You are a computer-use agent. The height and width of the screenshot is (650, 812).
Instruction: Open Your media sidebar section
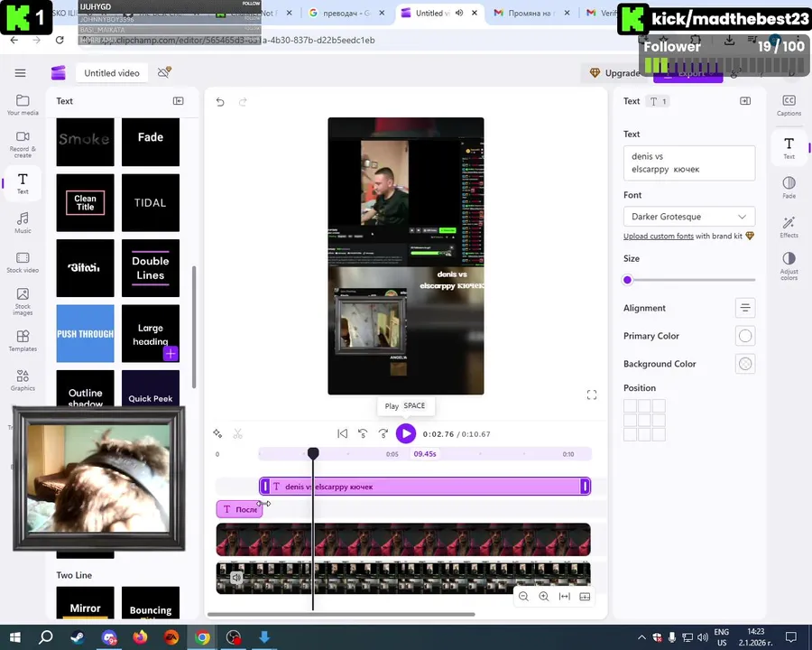[x=23, y=105]
